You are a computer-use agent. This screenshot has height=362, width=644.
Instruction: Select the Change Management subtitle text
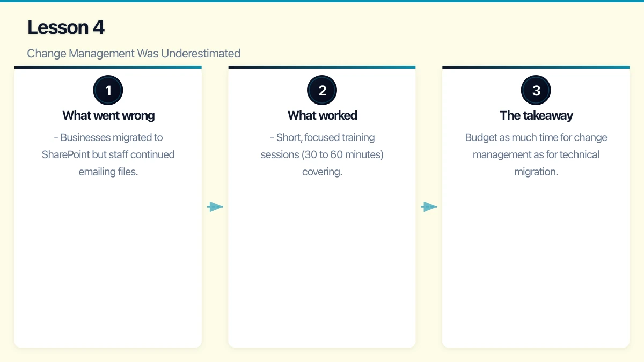click(134, 53)
